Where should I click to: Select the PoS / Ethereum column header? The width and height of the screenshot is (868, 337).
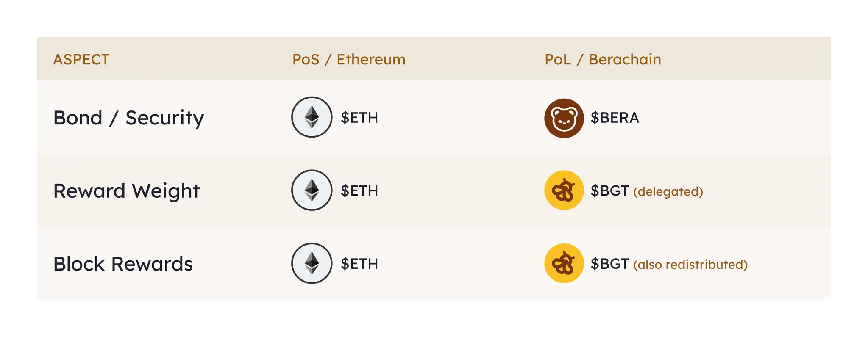pyautogui.click(x=349, y=59)
